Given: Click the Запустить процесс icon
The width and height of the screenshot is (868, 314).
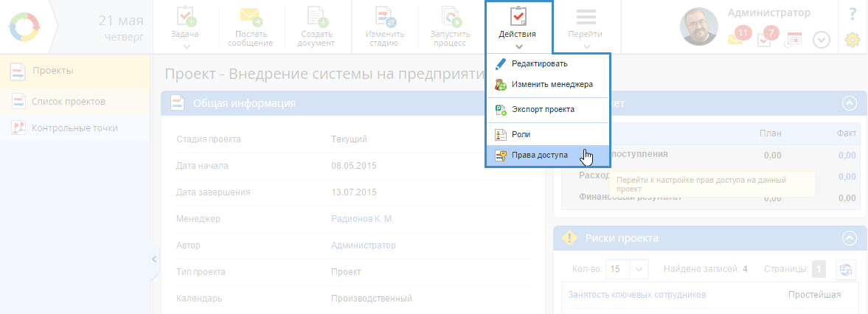Looking at the screenshot, I should 449,18.
